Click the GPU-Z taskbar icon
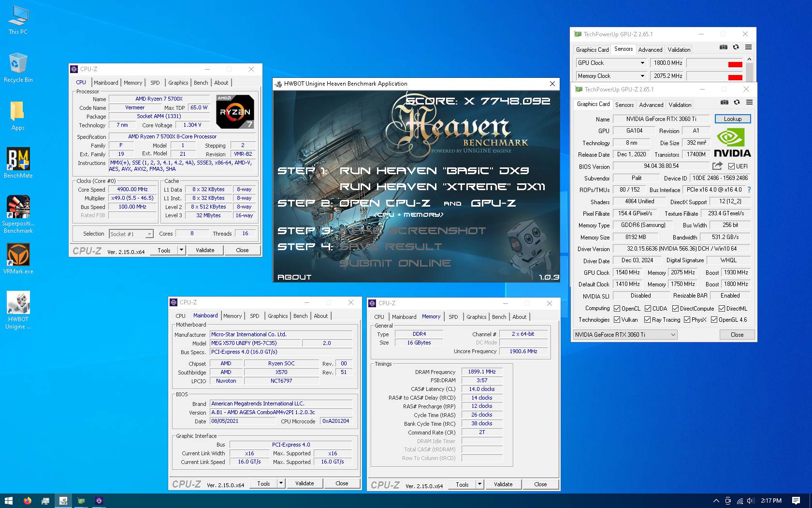Image resolution: width=812 pixels, height=508 pixels. tap(81, 501)
